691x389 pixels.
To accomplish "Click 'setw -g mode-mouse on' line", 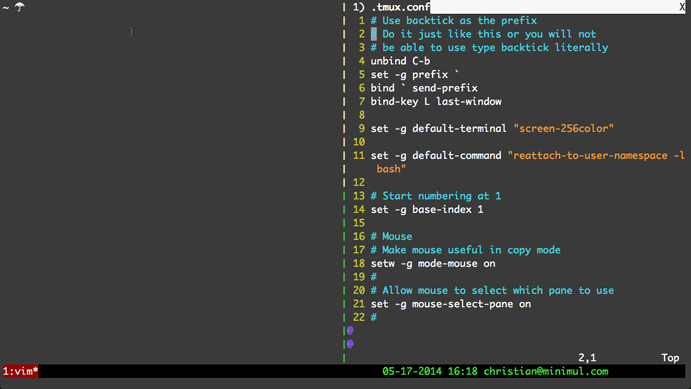I will tap(433, 263).
